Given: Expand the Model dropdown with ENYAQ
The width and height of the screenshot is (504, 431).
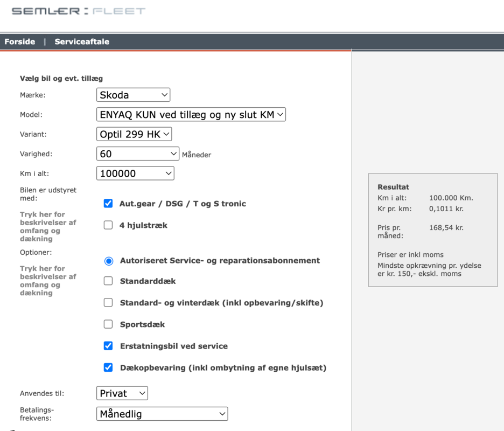Looking at the screenshot, I should pyautogui.click(x=191, y=115).
